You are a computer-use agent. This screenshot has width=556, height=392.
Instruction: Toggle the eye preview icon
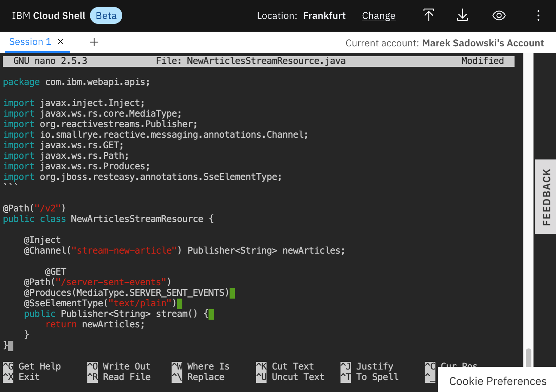tap(499, 15)
